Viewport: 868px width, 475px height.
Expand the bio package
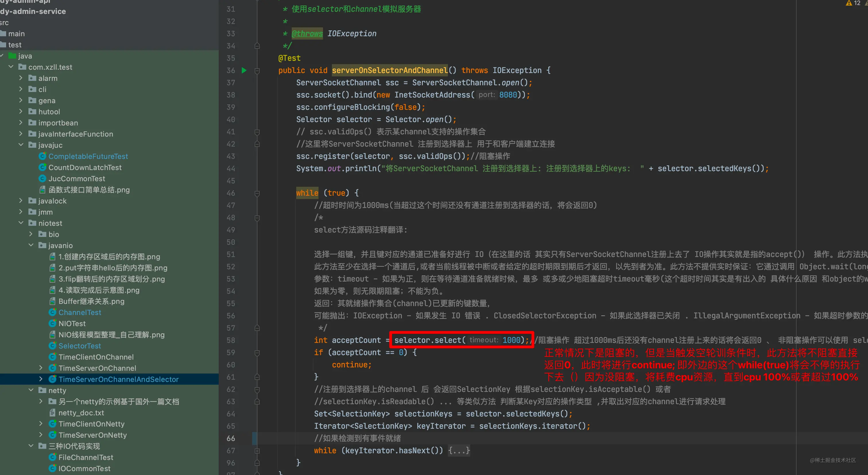coord(31,234)
